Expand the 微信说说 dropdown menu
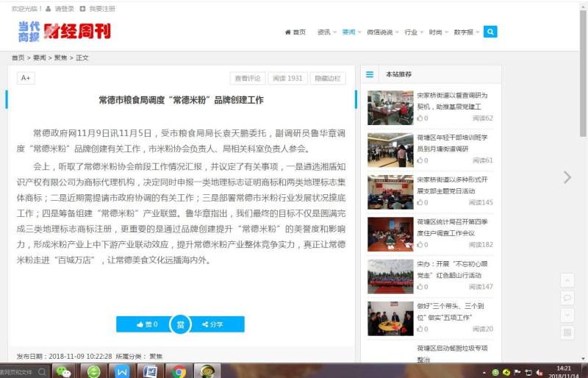588x378 pixels. click(x=382, y=32)
